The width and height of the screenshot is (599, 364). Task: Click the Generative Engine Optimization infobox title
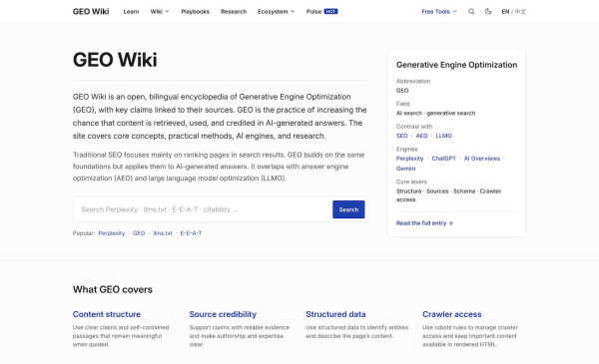click(x=456, y=65)
